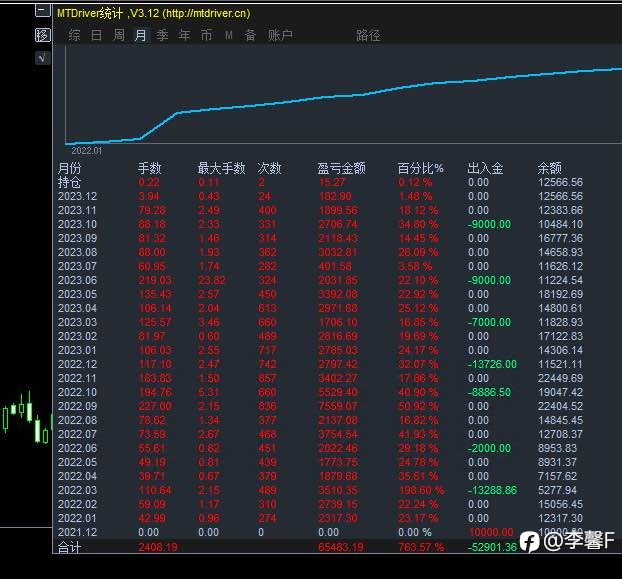622x579 pixels.
Task: Click balance value 22449.69
Action: 561,378
